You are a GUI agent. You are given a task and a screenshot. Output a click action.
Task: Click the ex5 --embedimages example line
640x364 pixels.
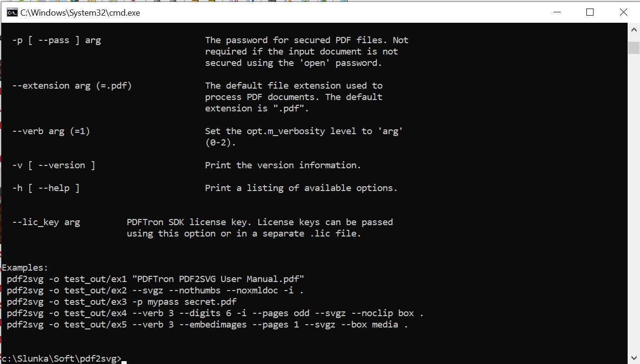(x=207, y=324)
